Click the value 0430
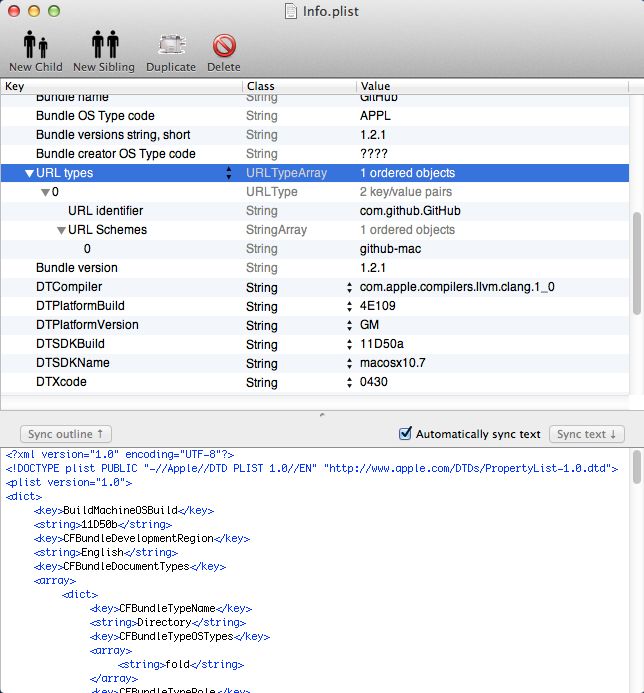The height and width of the screenshot is (693, 644). [x=373, y=382]
